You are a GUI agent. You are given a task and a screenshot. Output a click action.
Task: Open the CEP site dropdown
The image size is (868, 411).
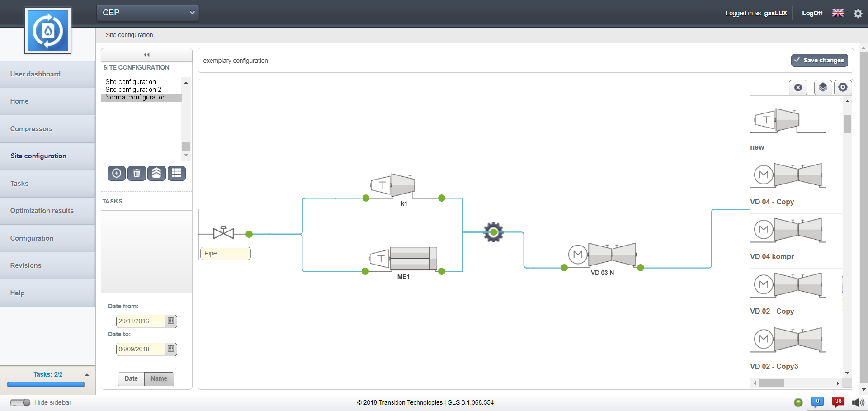148,13
